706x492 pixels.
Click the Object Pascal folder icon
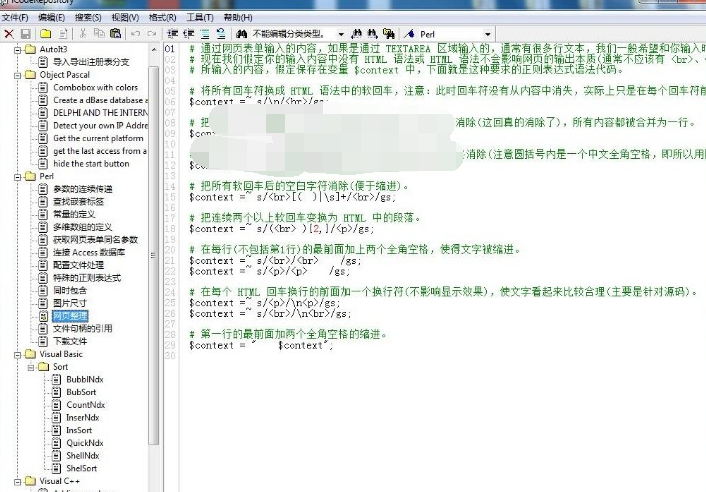pos(31,75)
